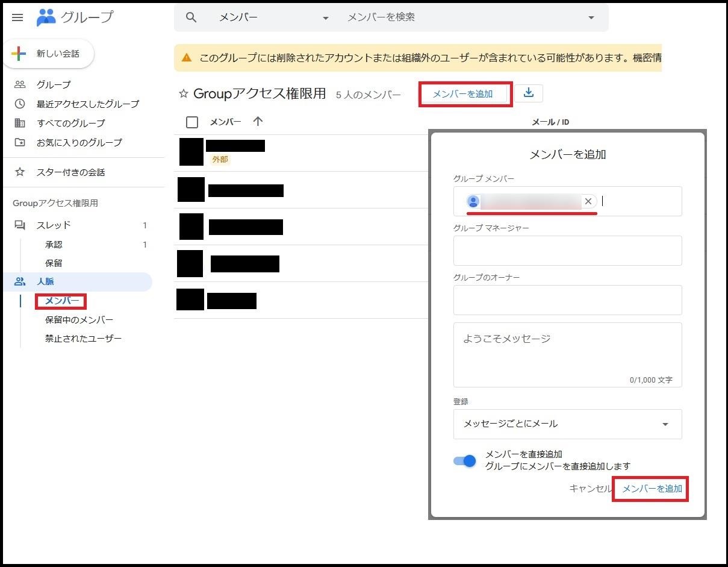Star the Groupアクセス権限用 group
Viewport: 728px width, 567px height.
tap(184, 94)
